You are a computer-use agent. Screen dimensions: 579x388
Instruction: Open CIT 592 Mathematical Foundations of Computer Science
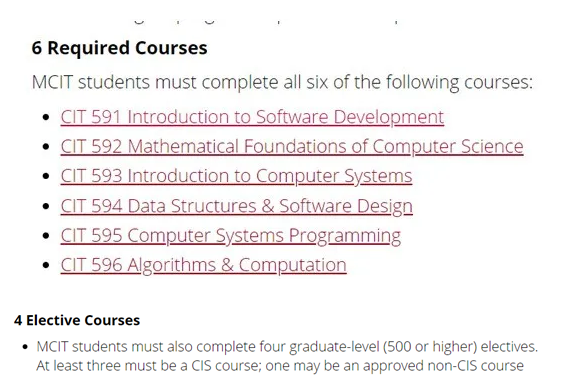point(292,147)
